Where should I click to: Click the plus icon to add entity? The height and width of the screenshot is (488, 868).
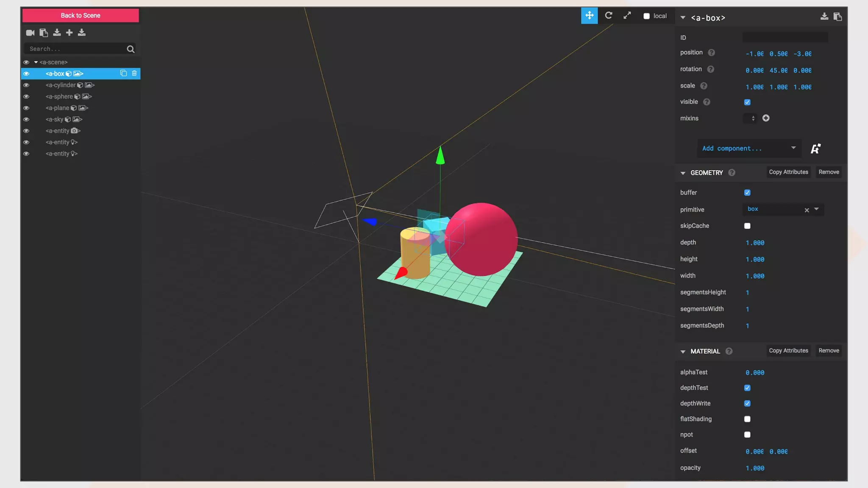click(x=69, y=33)
